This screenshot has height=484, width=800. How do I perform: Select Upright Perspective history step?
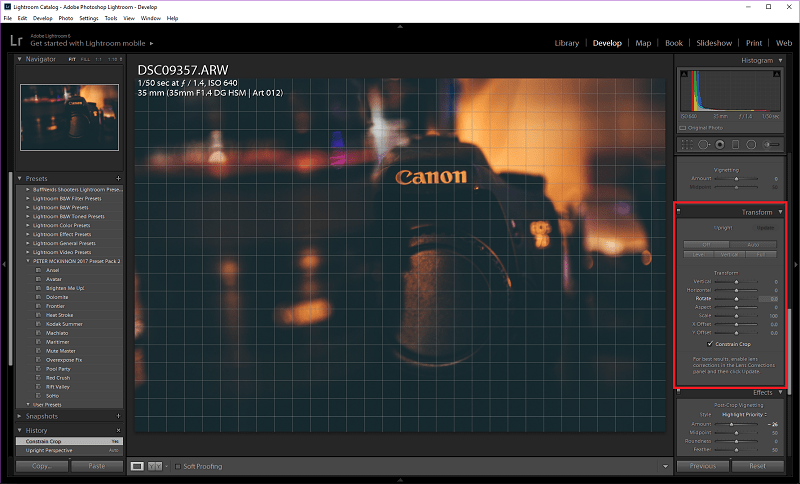point(69,450)
